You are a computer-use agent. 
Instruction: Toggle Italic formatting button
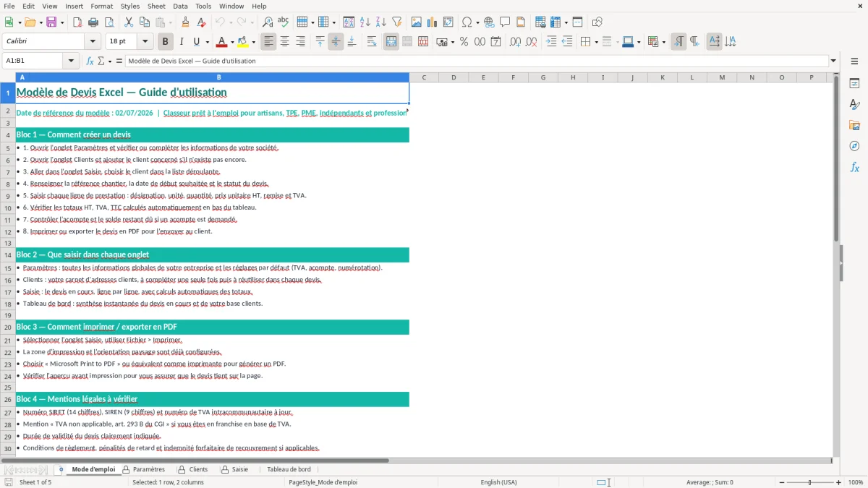(x=182, y=42)
